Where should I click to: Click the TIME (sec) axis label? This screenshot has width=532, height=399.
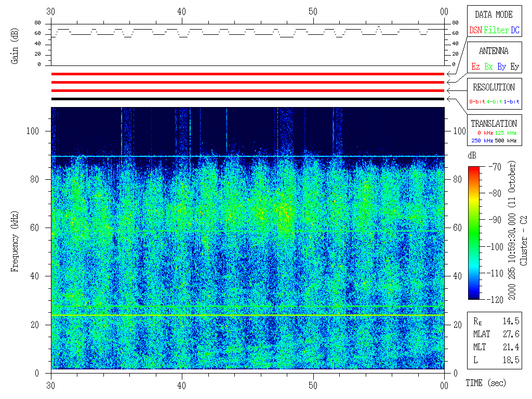click(x=485, y=383)
